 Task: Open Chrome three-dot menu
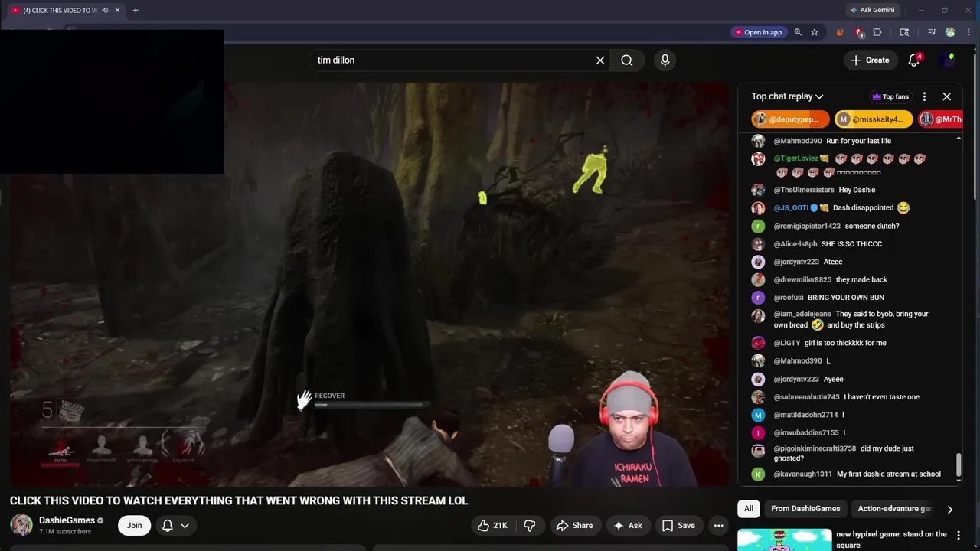tap(968, 32)
